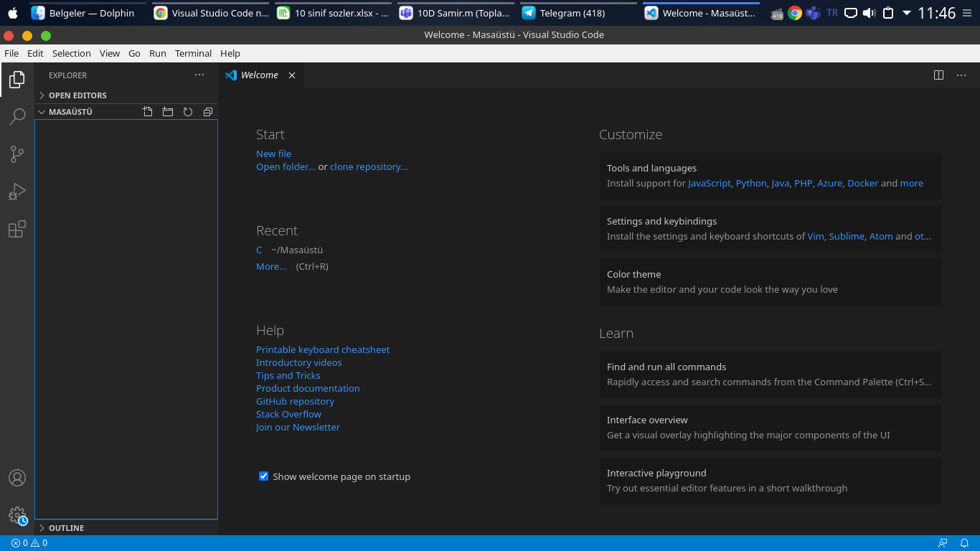Install JavaScript support link

[710, 183]
